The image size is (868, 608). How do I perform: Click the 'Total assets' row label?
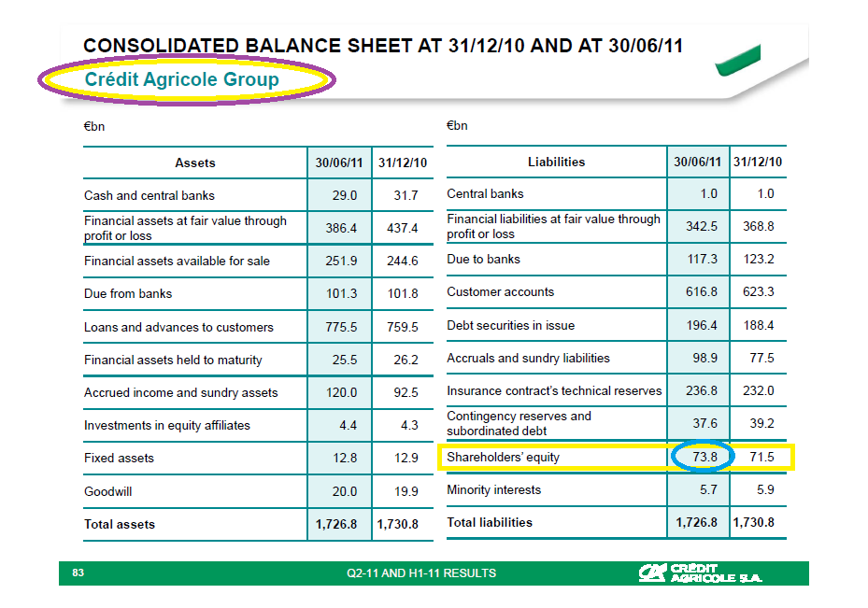[120, 524]
